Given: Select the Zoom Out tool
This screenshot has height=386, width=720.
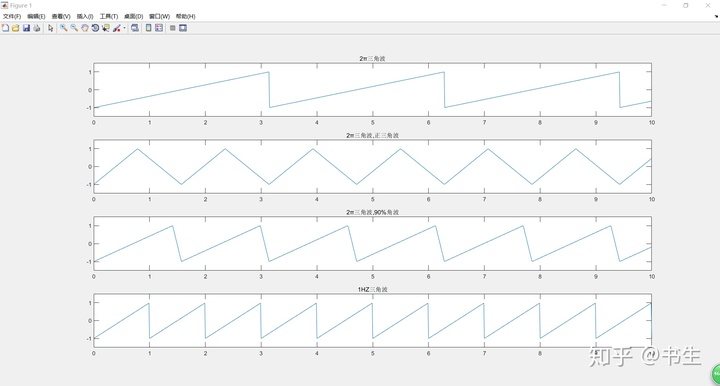Looking at the screenshot, I should 74,28.
